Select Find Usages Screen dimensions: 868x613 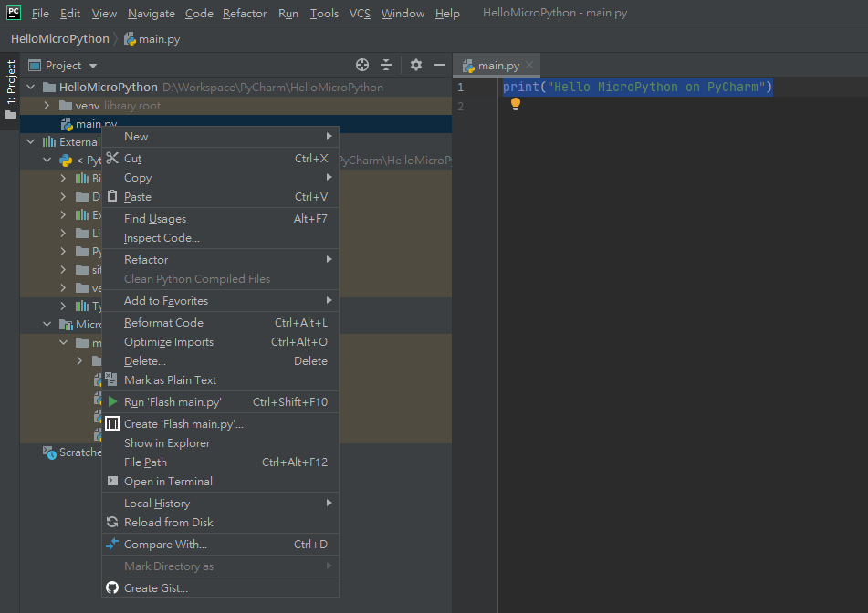coord(220,219)
